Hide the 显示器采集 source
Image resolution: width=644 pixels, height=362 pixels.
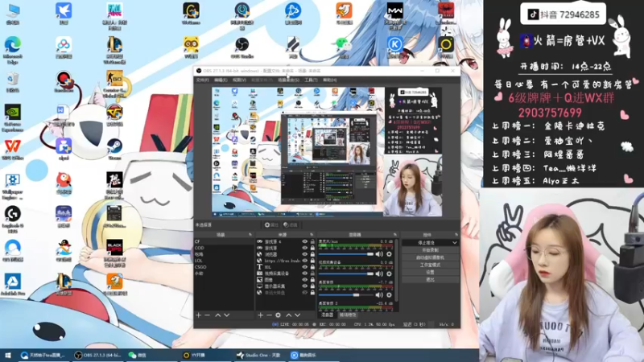(x=305, y=286)
